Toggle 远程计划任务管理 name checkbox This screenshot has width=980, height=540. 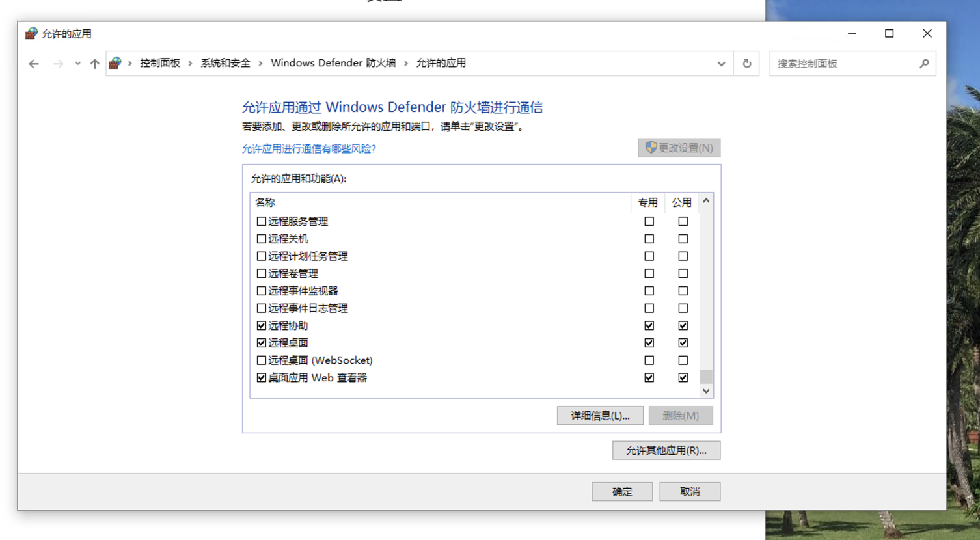click(262, 256)
